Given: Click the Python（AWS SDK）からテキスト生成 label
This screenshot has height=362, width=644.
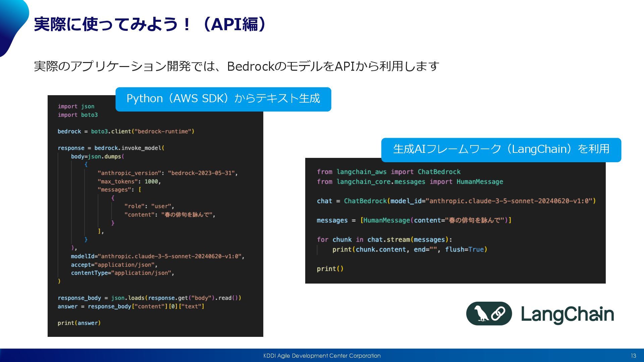Looking at the screenshot, I should click(x=223, y=99).
